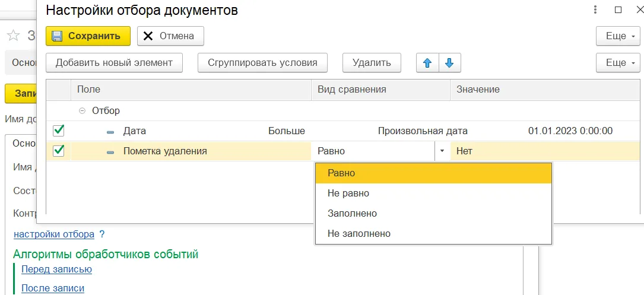Click the move down arrow icon
644x295 pixels.
(x=449, y=62)
